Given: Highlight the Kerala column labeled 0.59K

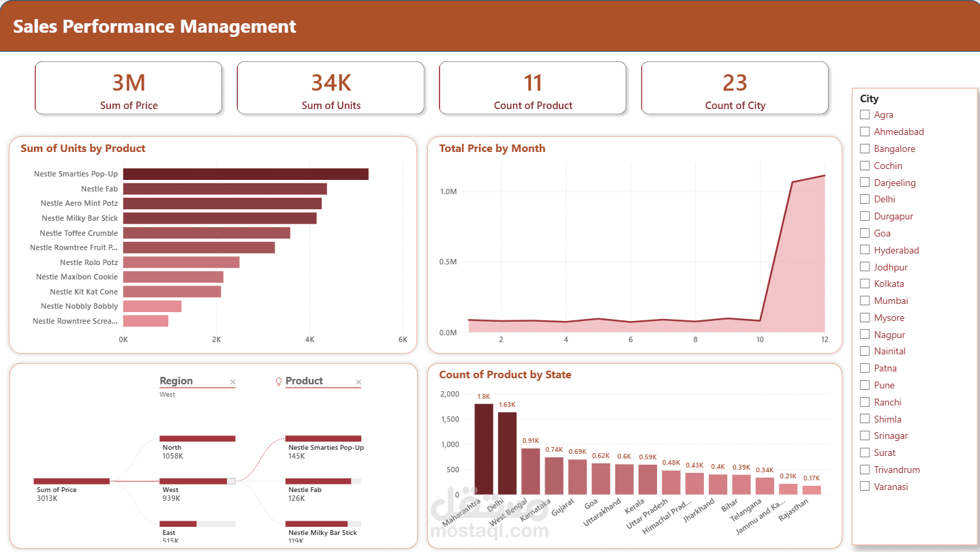Looking at the screenshot, I should pyautogui.click(x=647, y=480).
